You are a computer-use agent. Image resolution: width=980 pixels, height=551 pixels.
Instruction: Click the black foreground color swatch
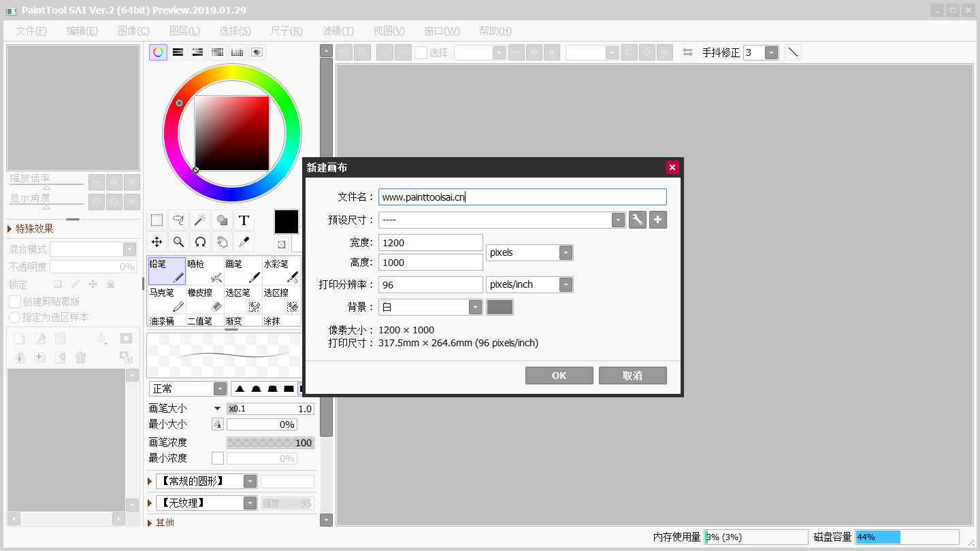(x=286, y=221)
